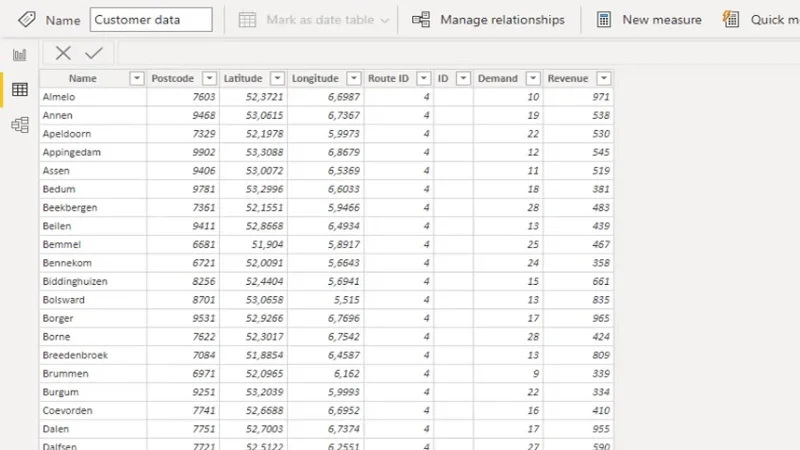Switch to Model view in sidebar
The image size is (800, 450).
tap(20, 124)
